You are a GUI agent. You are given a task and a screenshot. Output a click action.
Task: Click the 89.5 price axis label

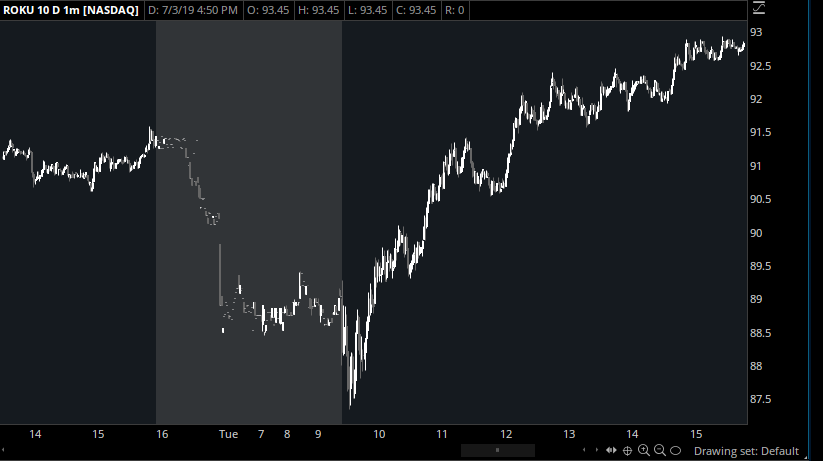(761, 266)
